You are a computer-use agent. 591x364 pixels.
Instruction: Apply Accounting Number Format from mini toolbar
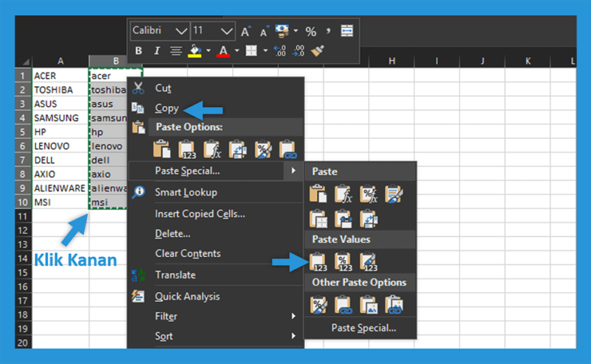(282, 31)
